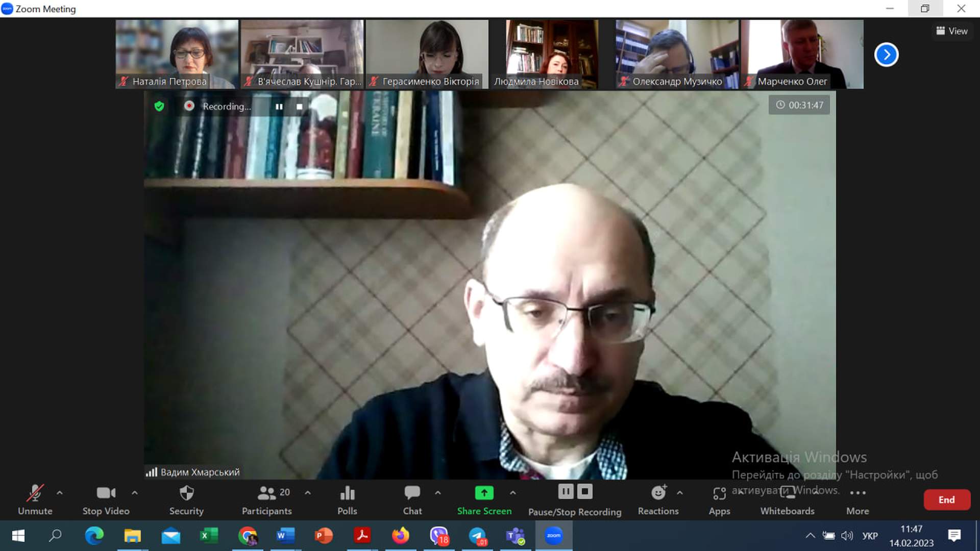This screenshot has width=980, height=551.
Task: Expand chat options arrow beside Chat
Action: click(438, 493)
